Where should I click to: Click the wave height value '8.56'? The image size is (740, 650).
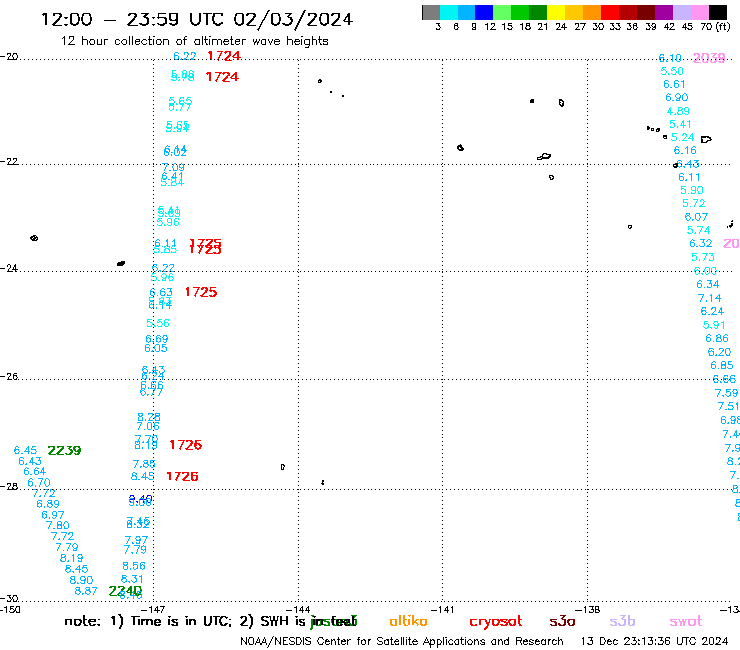134,566
